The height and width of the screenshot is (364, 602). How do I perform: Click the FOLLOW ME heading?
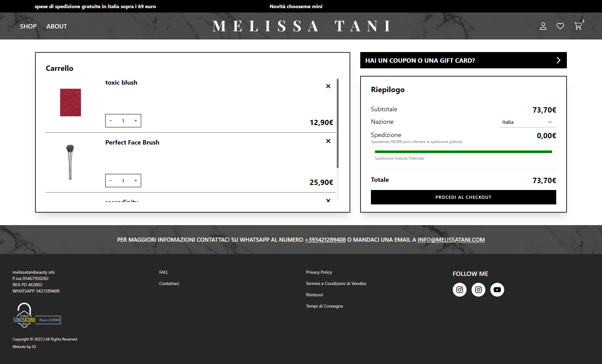(471, 274)
